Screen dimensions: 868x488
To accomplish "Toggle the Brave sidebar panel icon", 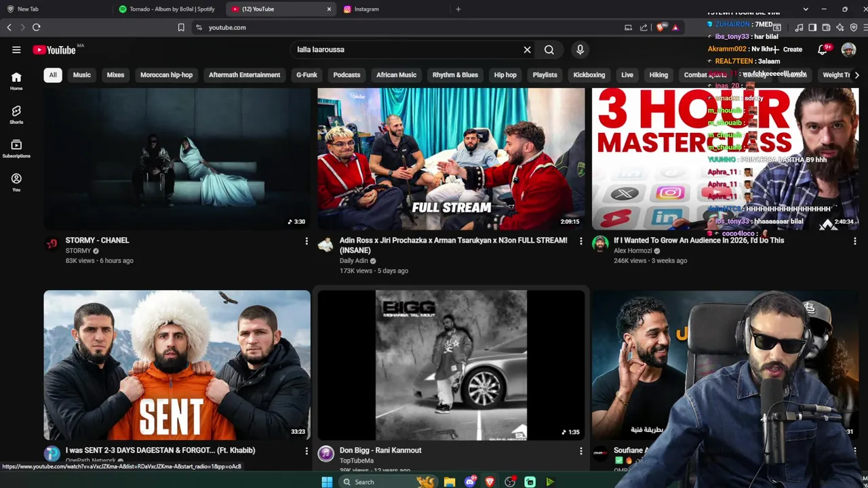I will tap(812, 27).
